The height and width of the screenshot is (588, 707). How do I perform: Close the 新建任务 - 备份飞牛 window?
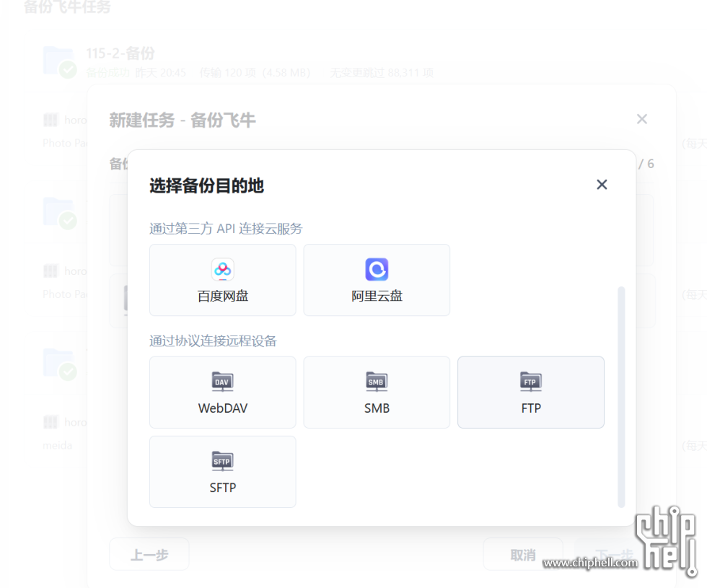(641, 119)
